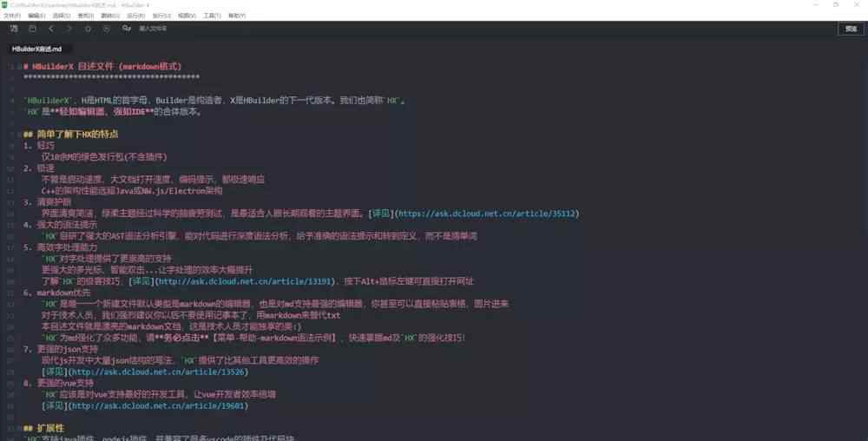Toggle the project sidebar icon in toolbar
The width and height of the screenshot is (868, 441).
point(14,29)
